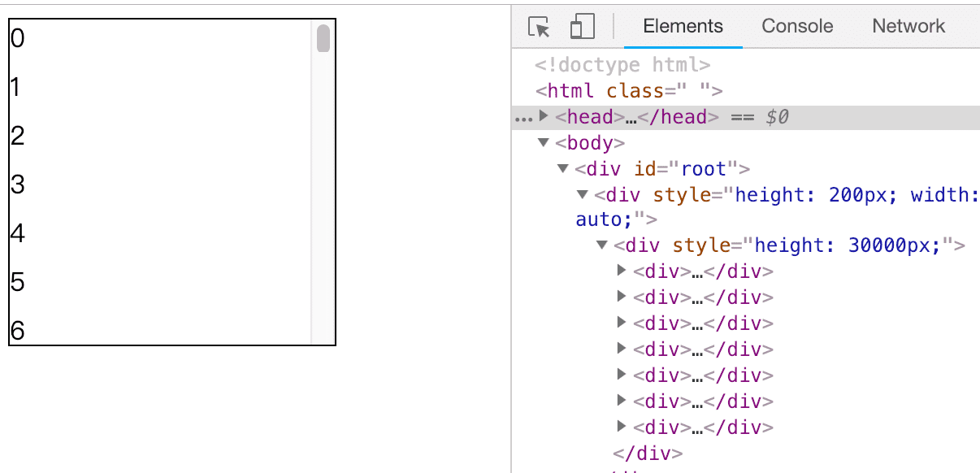The width and height of the screenshot is (980, 473).
Task: Click list item 3
Action: [18, 184]
